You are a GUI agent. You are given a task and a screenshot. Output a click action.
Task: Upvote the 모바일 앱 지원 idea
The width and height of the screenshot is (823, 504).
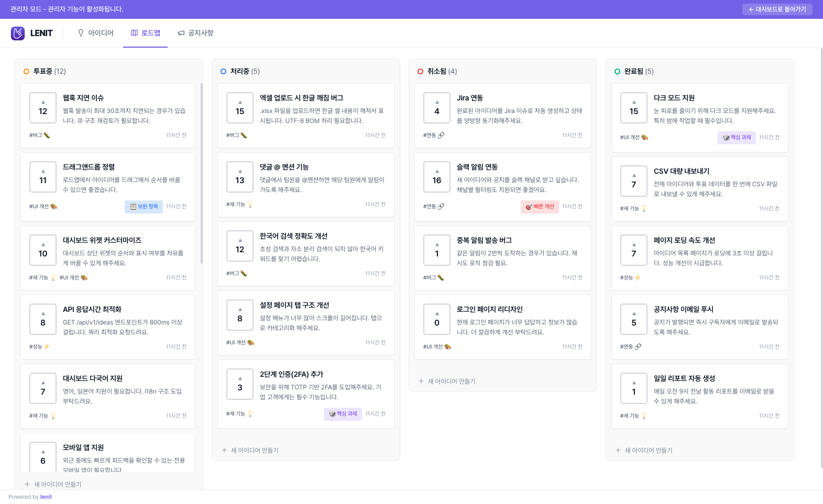43,457
